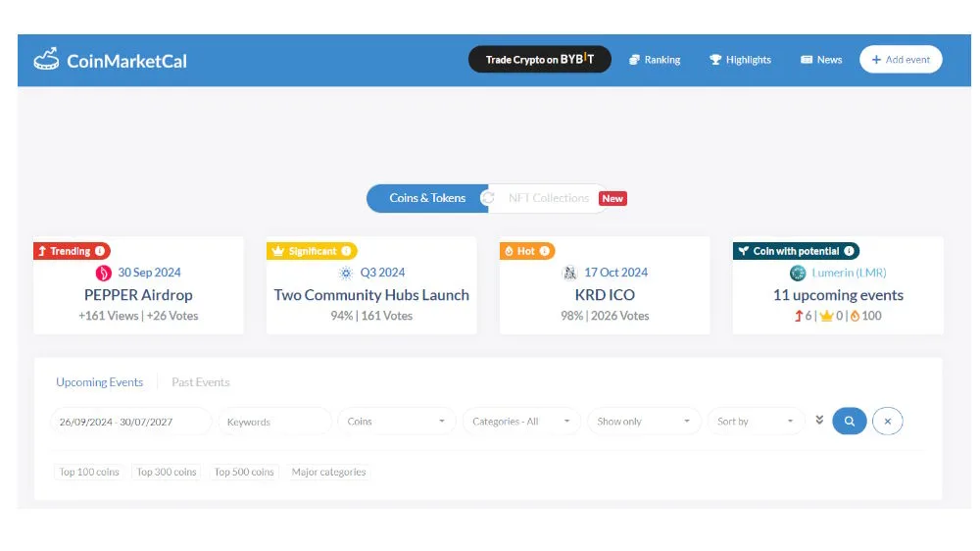Click the Significant info icon
This screenshot has height=551, width=980.
point(346,251)
